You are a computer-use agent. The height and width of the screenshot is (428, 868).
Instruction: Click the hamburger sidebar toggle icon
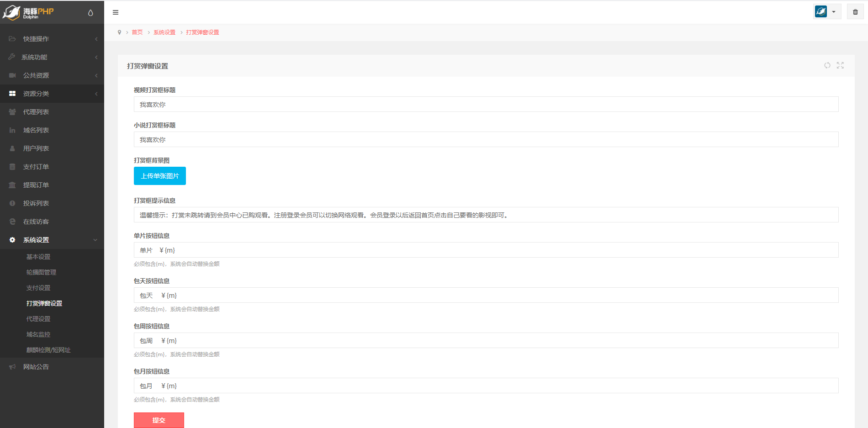116,12
